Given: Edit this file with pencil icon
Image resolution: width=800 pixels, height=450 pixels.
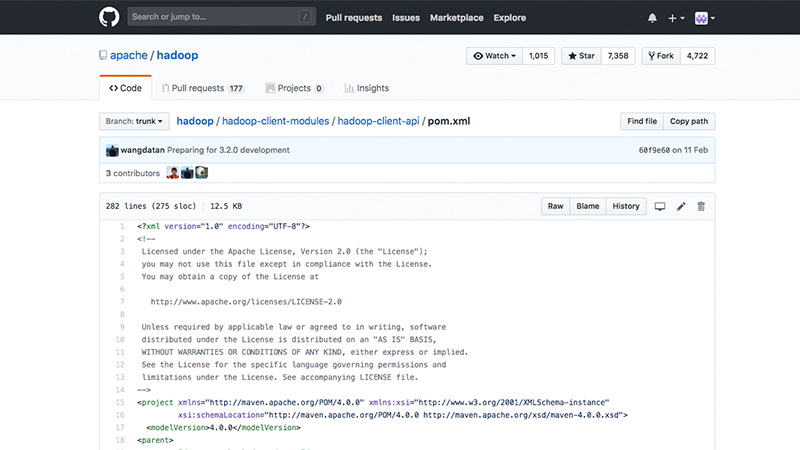Looking at the screenshot, I should click(x=681, y=206).
